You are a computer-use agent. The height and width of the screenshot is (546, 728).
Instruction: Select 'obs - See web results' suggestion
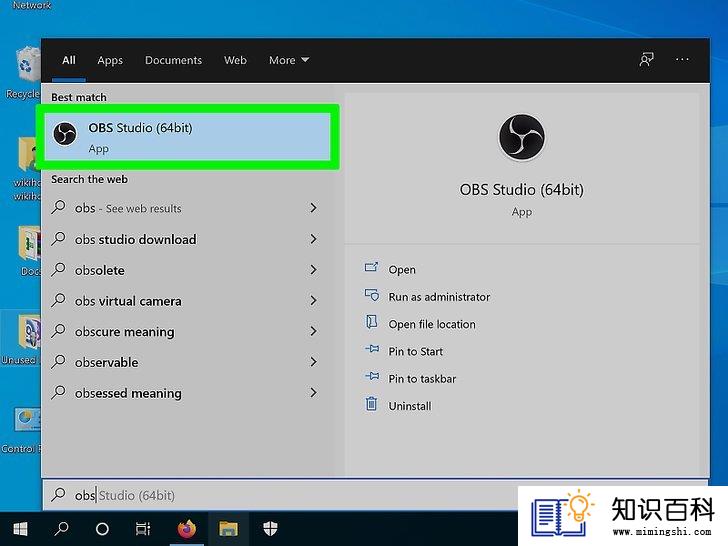point(186,208)
